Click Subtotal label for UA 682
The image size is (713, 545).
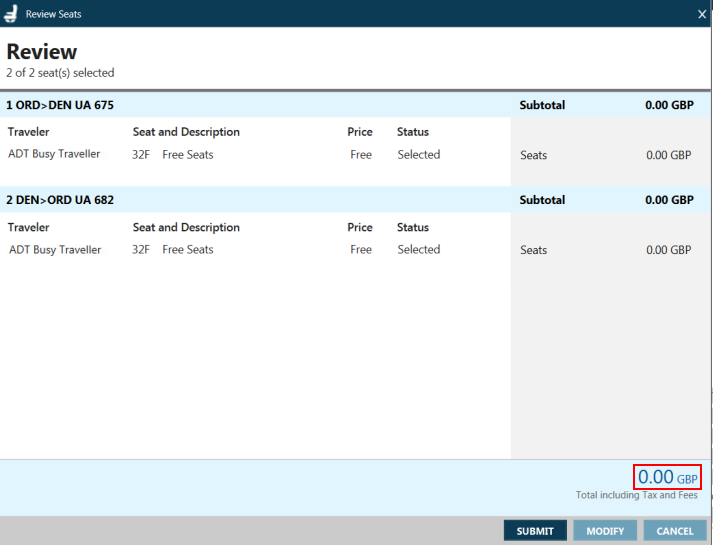click(x=542, y=200)
